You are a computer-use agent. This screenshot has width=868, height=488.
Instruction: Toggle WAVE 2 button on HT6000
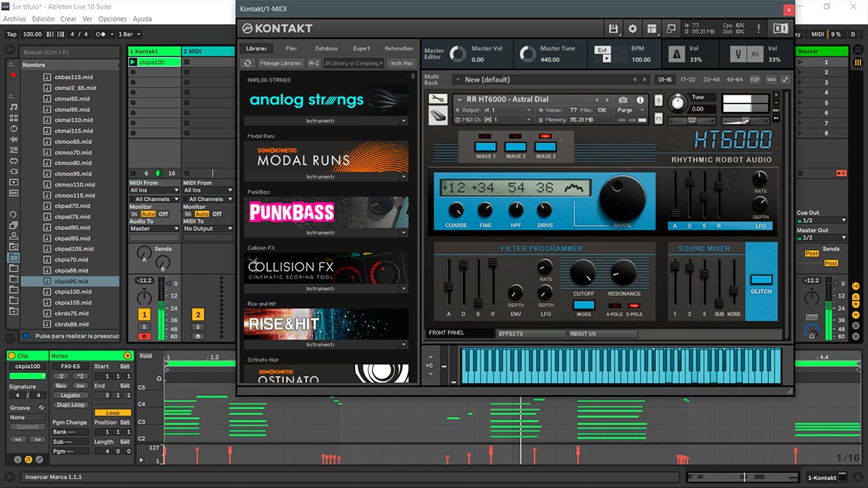(x=516, y=147)
